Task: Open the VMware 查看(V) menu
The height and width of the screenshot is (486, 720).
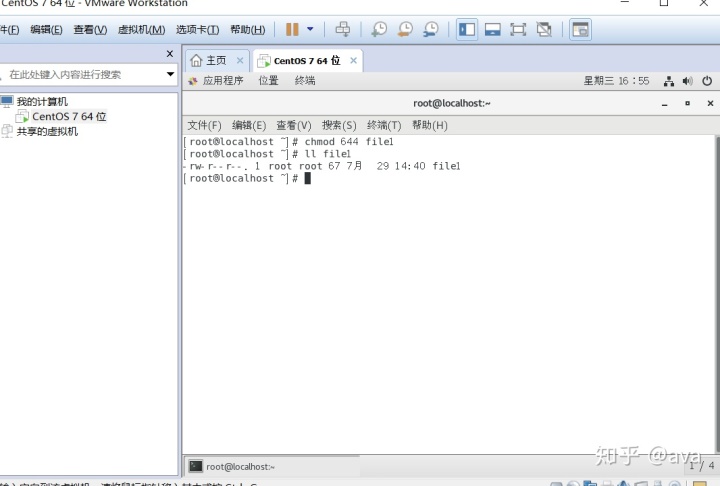Action: click(90, 29)
